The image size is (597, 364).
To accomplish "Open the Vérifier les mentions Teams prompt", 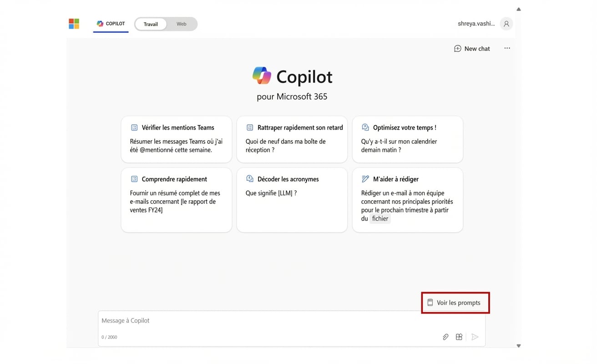I will coord(176,139).
